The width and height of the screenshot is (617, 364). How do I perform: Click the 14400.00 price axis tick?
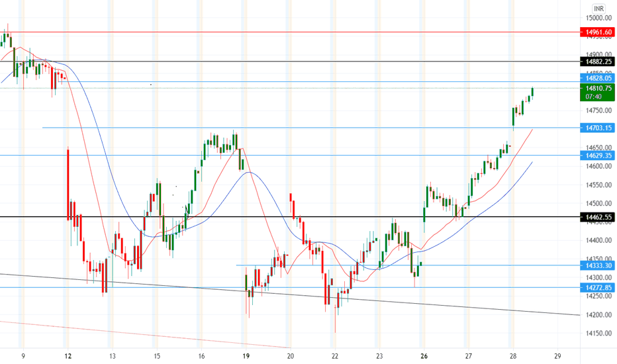coord(598,240)
